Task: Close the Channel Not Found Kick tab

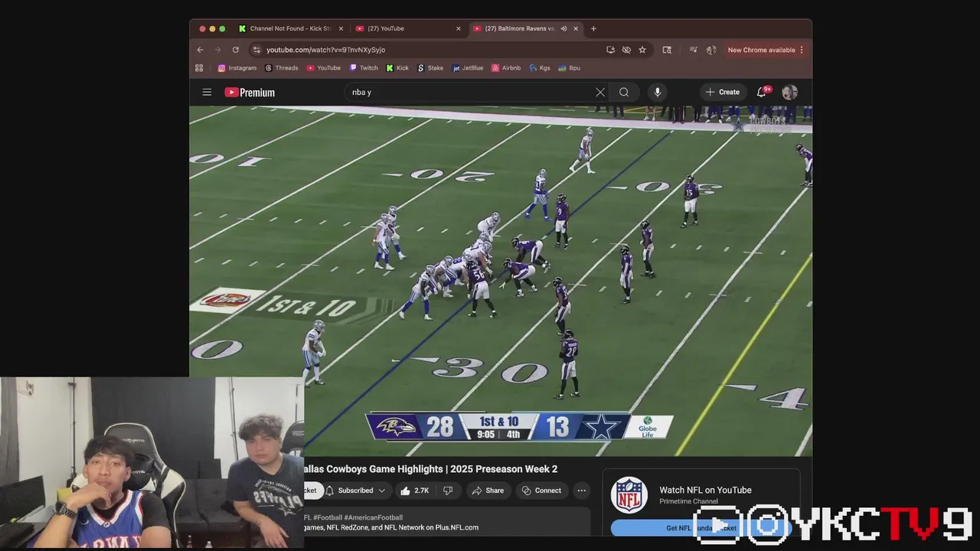Action: tap(341, 28)
